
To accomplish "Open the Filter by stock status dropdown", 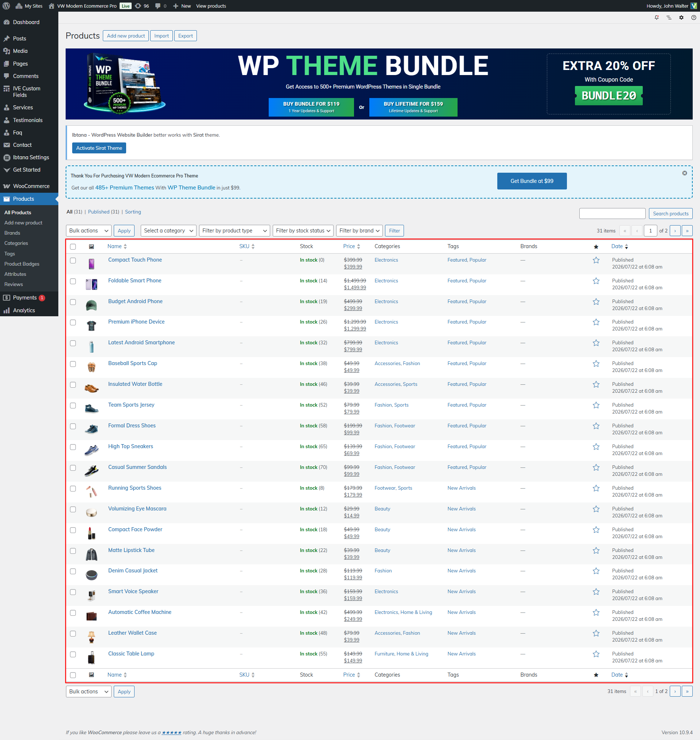I will pyautogui.click(x=303, y=231).
